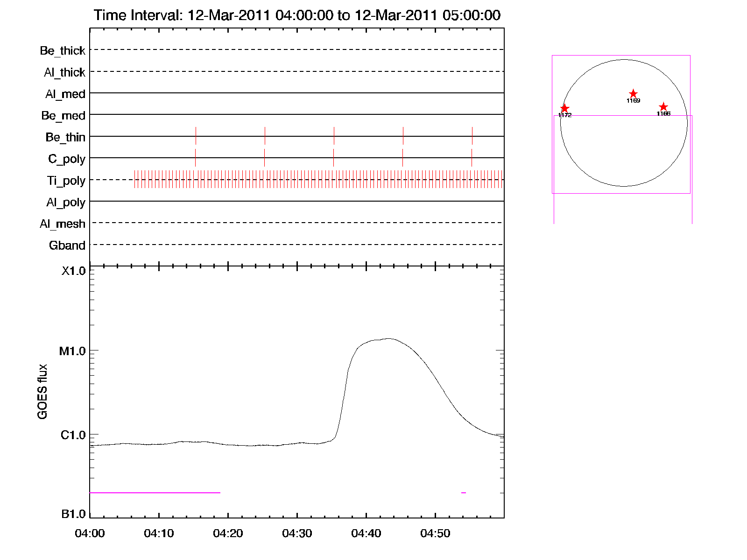Viewport: 747px width, 560px height.
Task: Click the short magenta dash near 04:54
Action: pyautogui.click(x=464, y=493)
